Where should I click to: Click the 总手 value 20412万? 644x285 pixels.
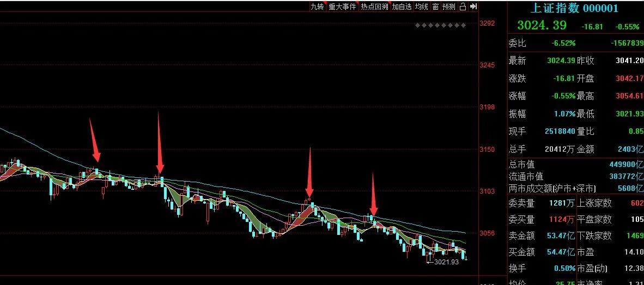pyautogui.click(x=560, y=149)
